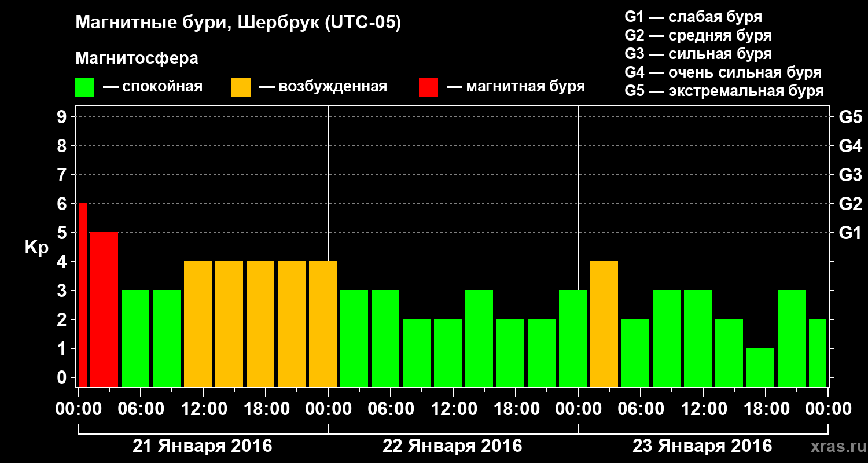Image resolution: width=868 pixels, height=463 pixels.
Task: Click the '23 Января 2016' date label
Action: tap(703, 446)
